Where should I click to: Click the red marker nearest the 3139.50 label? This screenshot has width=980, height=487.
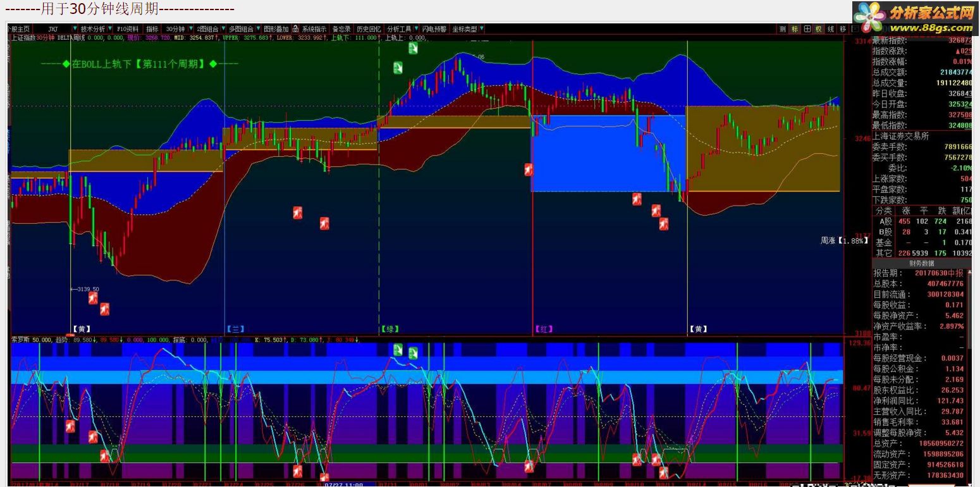click(x=93, y=298)
